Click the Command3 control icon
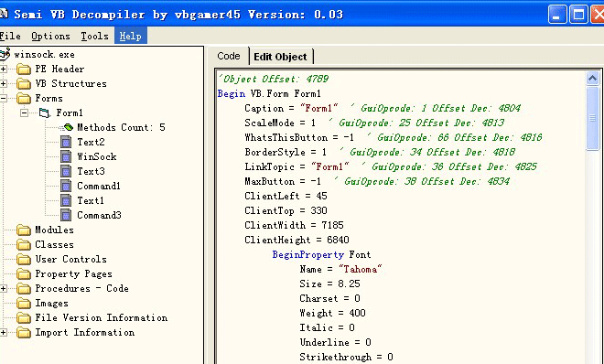 [66, 215]
